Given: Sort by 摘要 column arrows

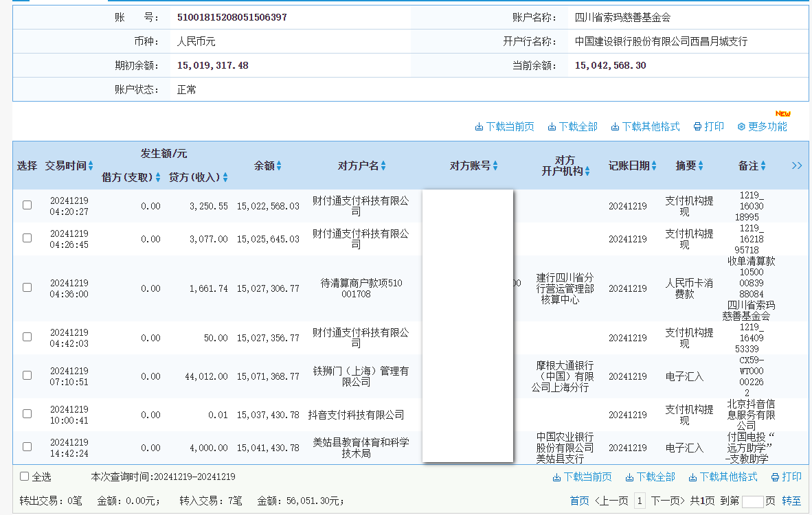Looking at the screenshot, I should tap(701, 165).
